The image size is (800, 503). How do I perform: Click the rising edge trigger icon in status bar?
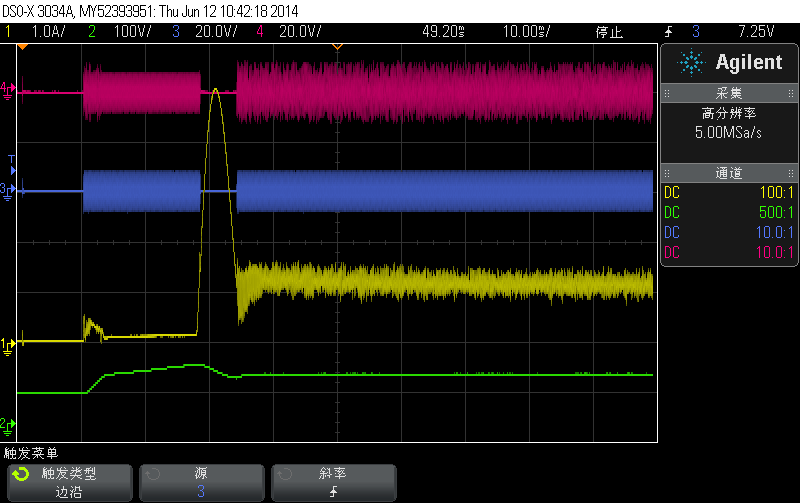(668, 32)
